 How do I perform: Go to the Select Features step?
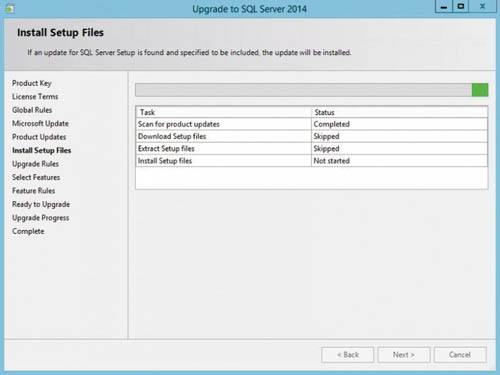(x=36, y=177)
